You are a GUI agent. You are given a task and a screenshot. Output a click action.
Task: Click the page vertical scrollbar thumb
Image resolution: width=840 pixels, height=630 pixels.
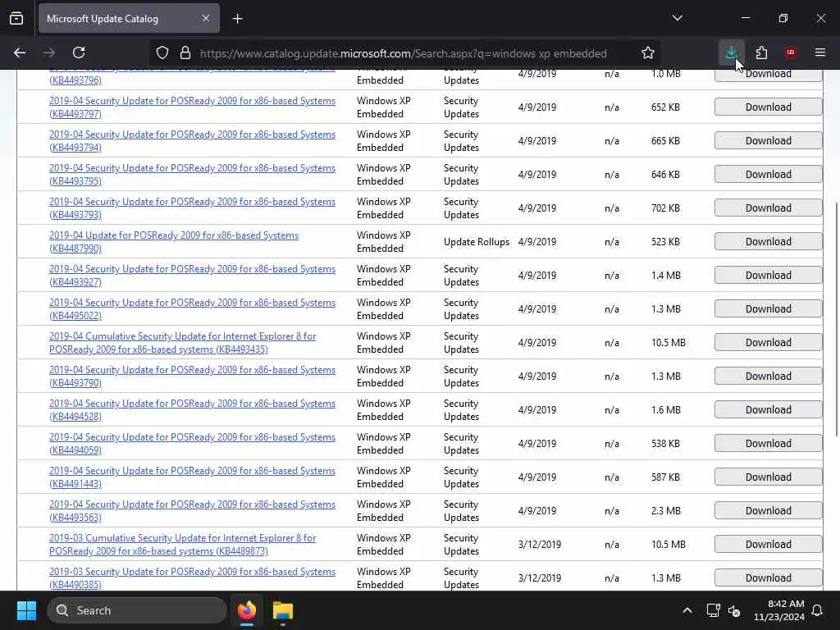tap(836, 319)
